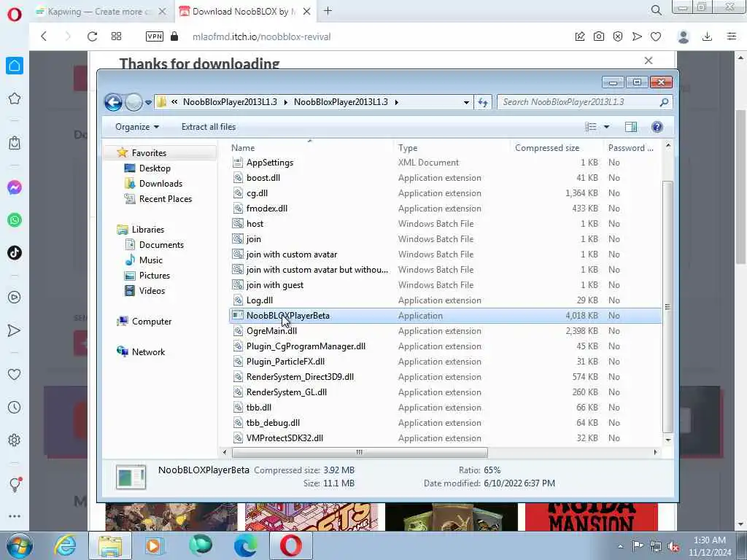Click the lightbulb tips icon in sidebar
Screen dimensions: 747x560
pyautogui.click(x=15, y=484)
